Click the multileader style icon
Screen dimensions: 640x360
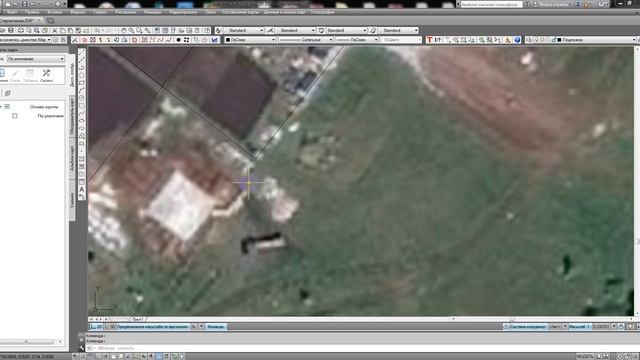tap(373, 31)
